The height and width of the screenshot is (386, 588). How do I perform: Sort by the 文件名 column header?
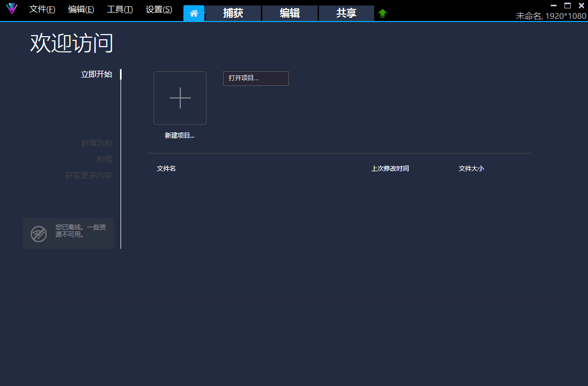click(166, 169)
